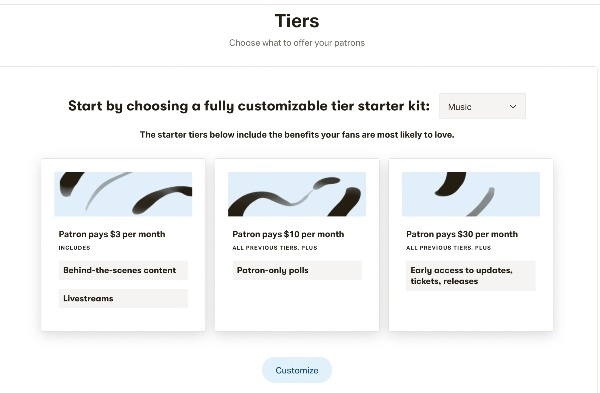Open the Music starter kit dropdown
The height and width of the screenshot is (393, 600).
[482, 106]
